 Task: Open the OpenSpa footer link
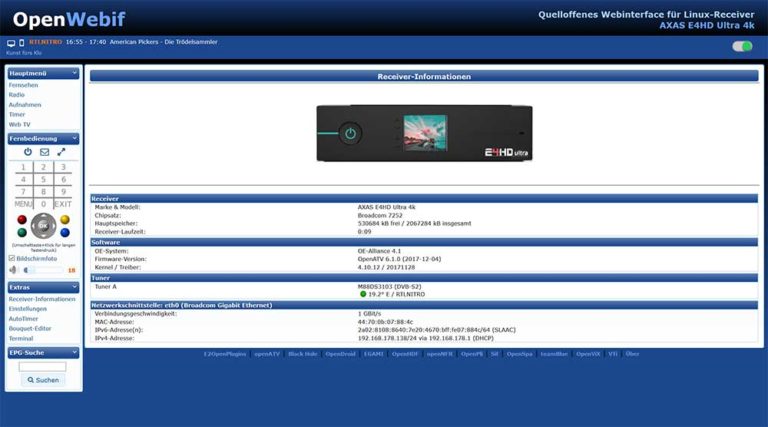[519, 354]
